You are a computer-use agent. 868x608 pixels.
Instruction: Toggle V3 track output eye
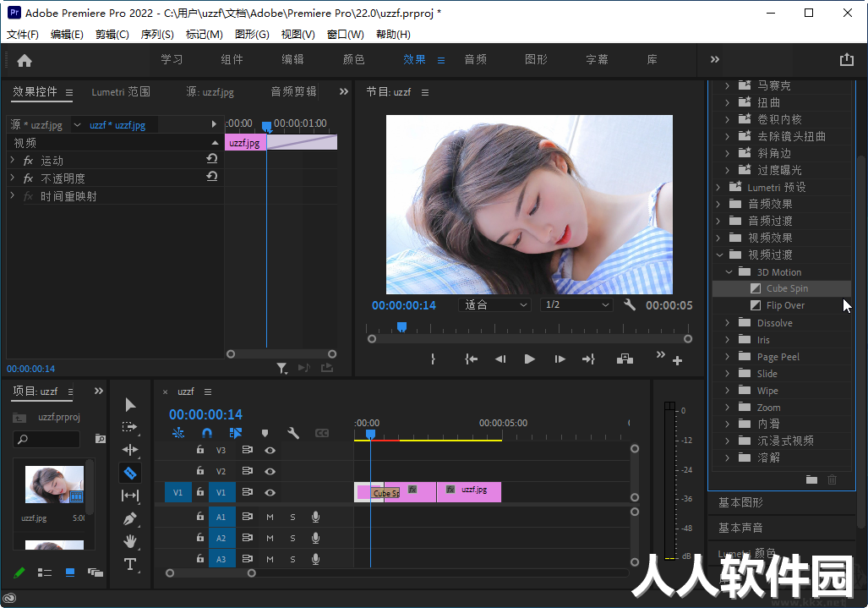pos(270,450)
